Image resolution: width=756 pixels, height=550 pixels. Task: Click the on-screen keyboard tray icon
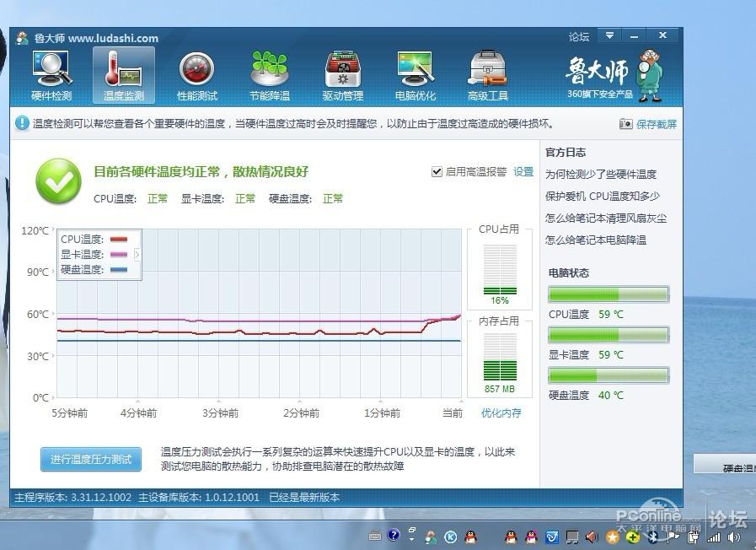[375, 536]
